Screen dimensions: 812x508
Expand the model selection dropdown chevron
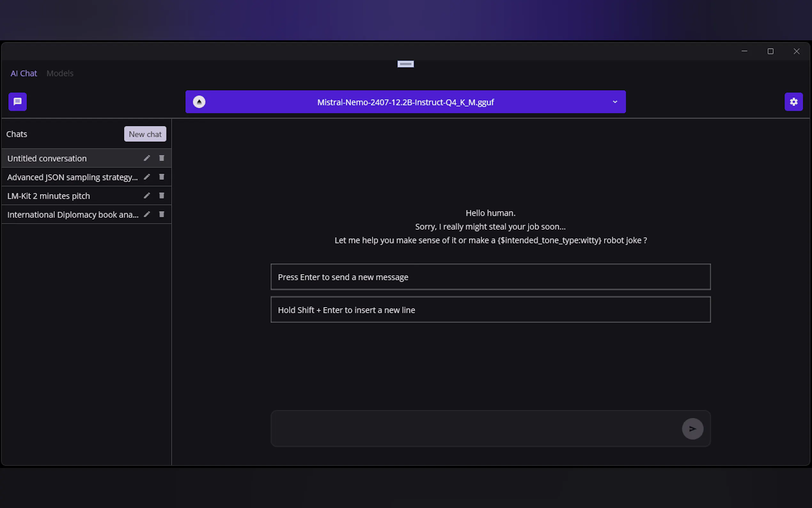coord(615,102)
